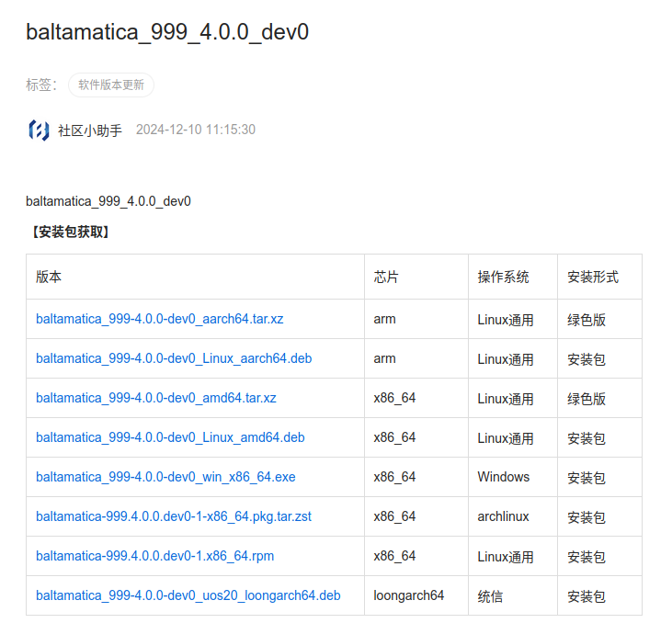The image size is (672, 623).
Task: Click the body text baltamatica_999_4.0.0_dev0 below the author
Action: click(108, 201)
